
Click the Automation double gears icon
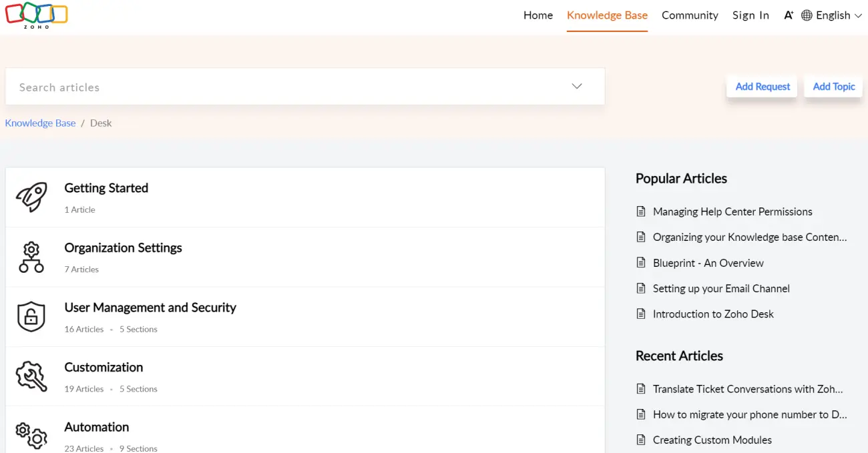tap(31, 435)
